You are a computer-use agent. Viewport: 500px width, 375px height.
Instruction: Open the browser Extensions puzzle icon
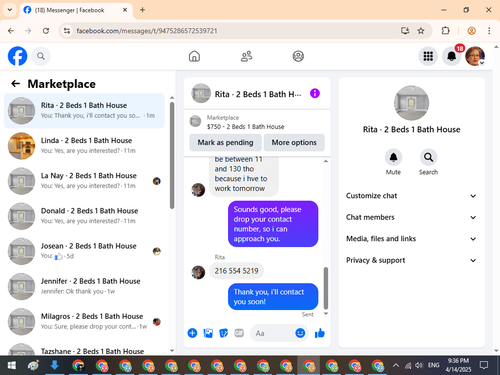(446, 31)
